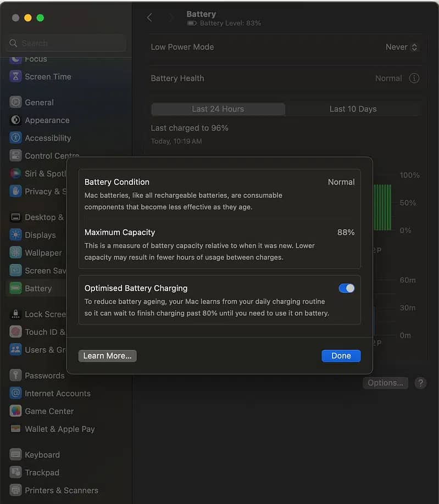Open Desktop & Dock icon
This screenshot has width=439, height=504.
[x=15, y=217]
